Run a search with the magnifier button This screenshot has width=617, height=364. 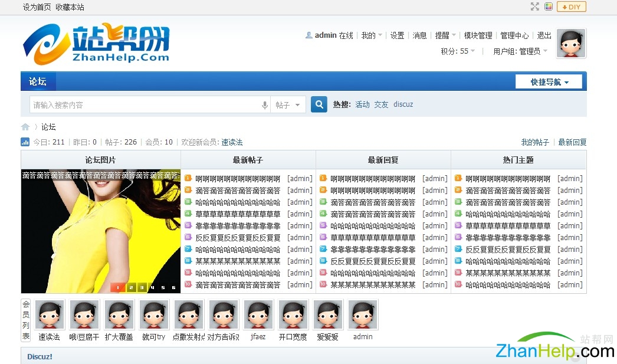pos(319,104)
